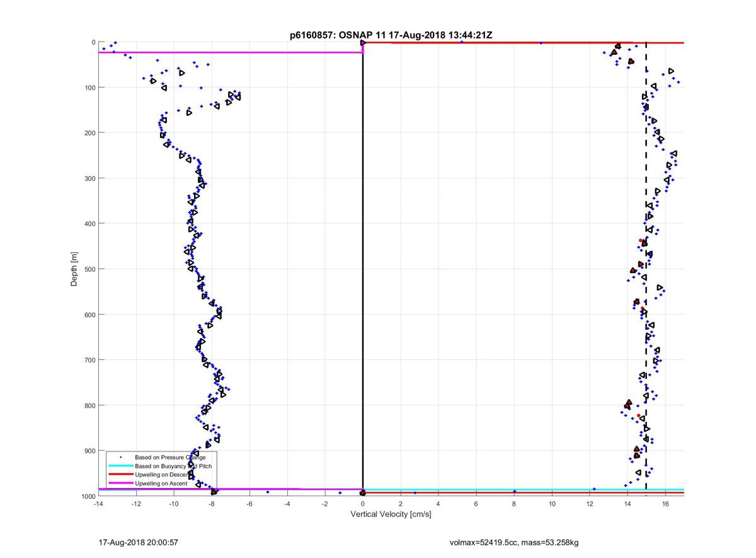Click the -14 velocity tick label
The height and width of the screenshot is (558, 756).
[x=98, y=504]
